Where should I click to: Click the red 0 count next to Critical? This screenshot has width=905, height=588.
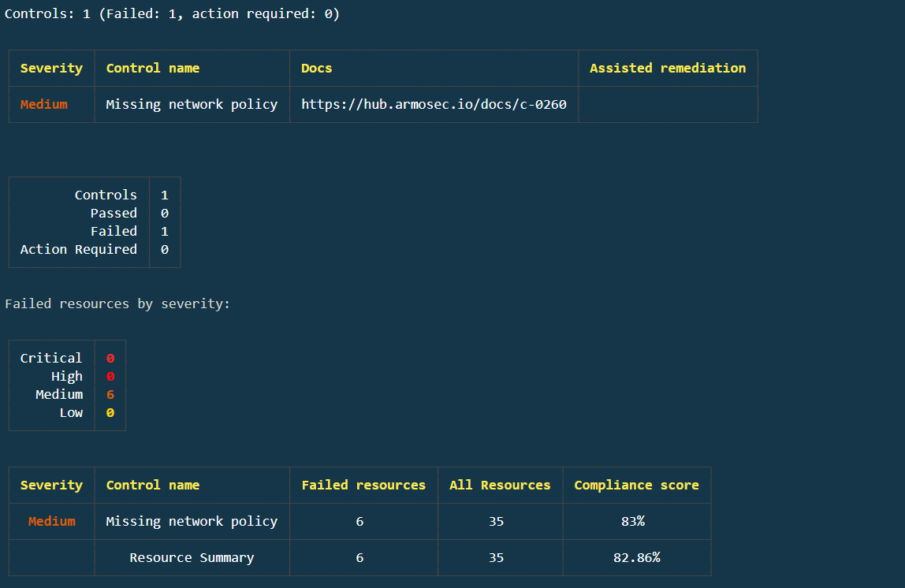point(110,359)
